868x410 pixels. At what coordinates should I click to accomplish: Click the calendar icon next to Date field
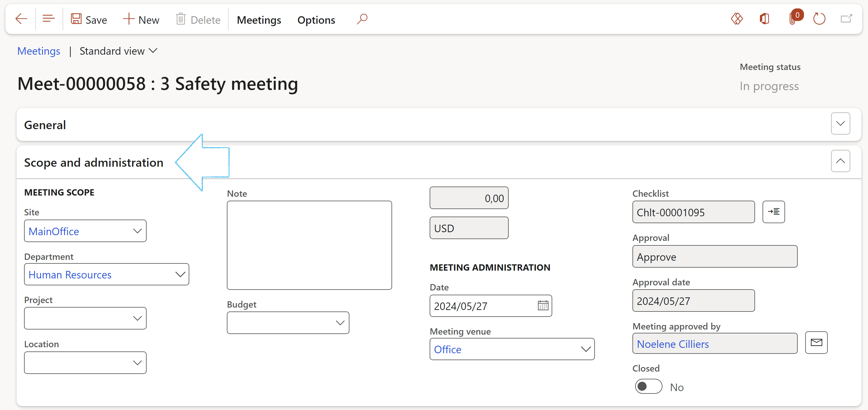(543, 305)
